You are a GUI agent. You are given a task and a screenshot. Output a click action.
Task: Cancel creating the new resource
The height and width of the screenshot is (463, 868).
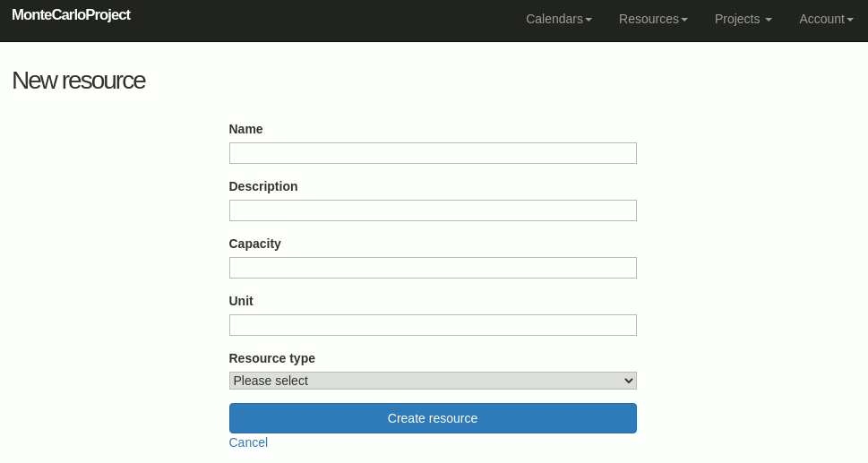(x=248, y=442)
